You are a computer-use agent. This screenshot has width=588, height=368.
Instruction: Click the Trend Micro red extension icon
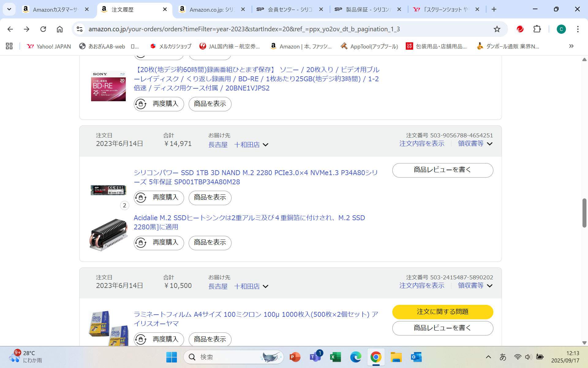tap(520, 29)
